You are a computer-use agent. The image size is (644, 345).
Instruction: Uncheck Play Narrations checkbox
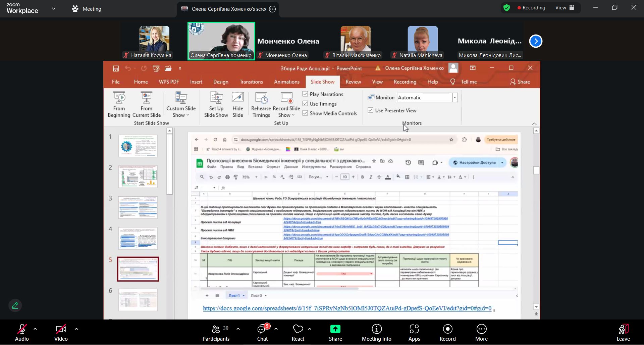(305, 94)
